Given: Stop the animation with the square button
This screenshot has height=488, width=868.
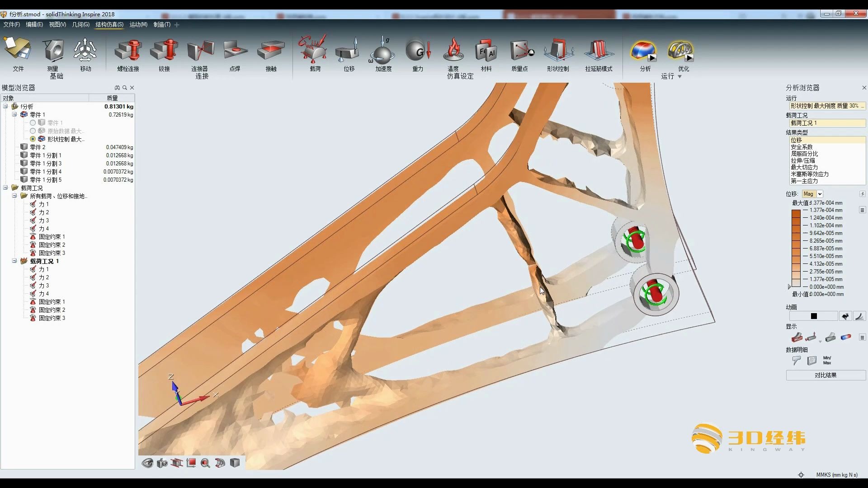Looking at the screenshot, I should tap(814, 316).
